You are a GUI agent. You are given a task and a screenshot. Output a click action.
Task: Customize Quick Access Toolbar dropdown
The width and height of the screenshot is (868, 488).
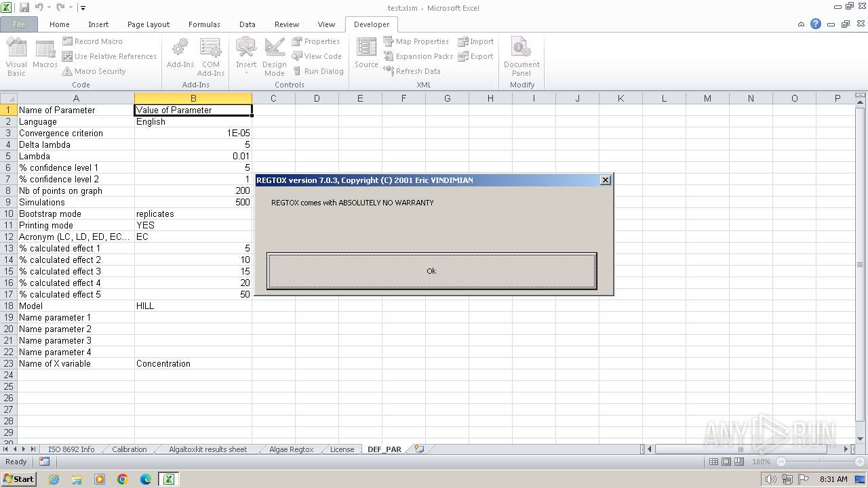83,8
